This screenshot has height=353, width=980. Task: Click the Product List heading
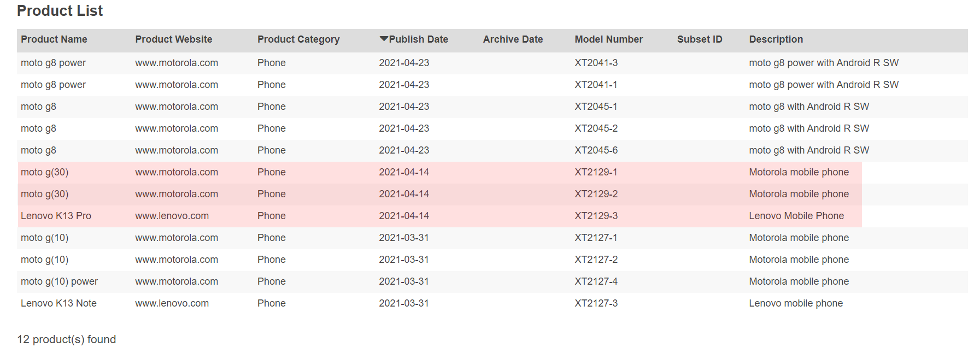60,11
